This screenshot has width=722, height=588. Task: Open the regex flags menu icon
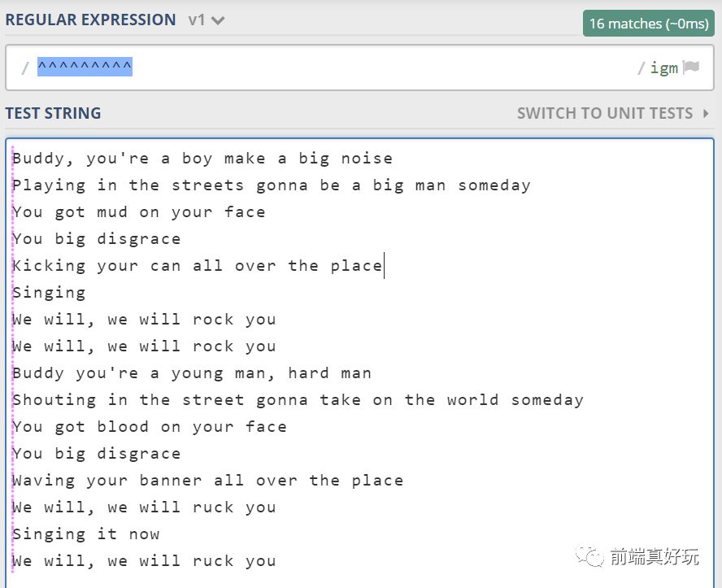click(x=690, y=68)
